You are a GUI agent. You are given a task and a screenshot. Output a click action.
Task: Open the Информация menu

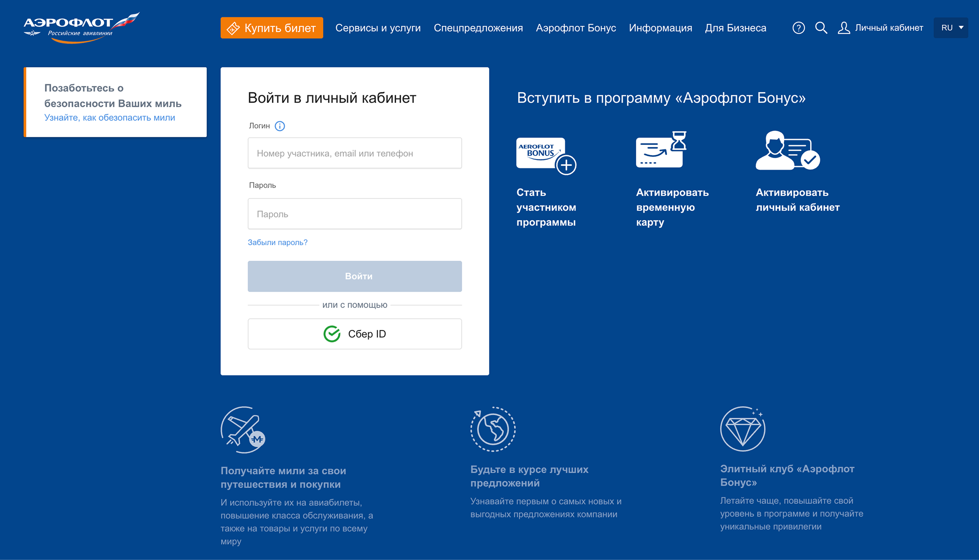coord(660,28)
